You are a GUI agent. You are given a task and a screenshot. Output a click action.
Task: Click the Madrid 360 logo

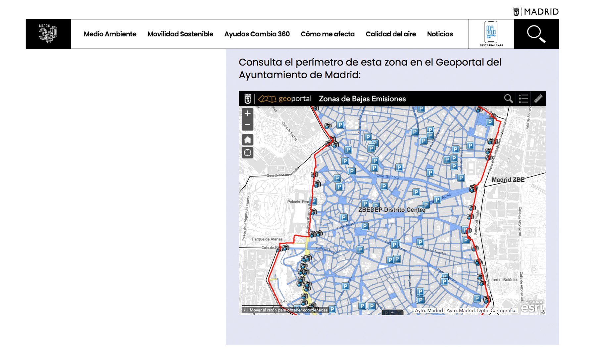(x=48, y=34)
